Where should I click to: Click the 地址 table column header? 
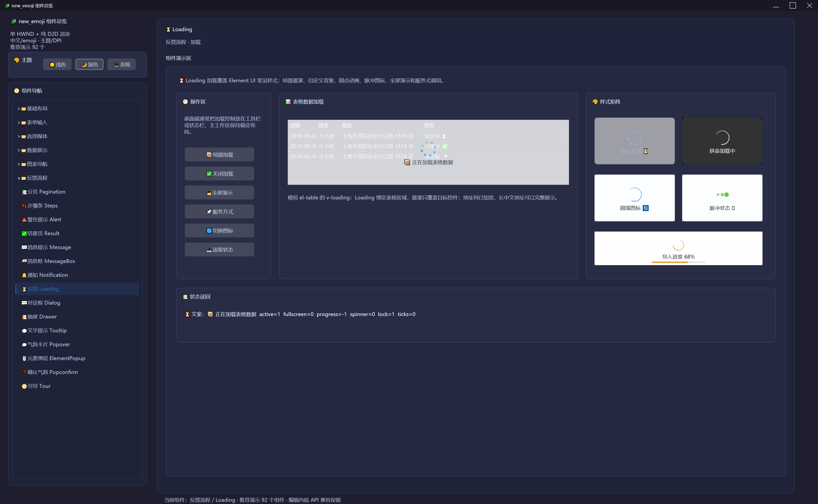click(381, 125)
